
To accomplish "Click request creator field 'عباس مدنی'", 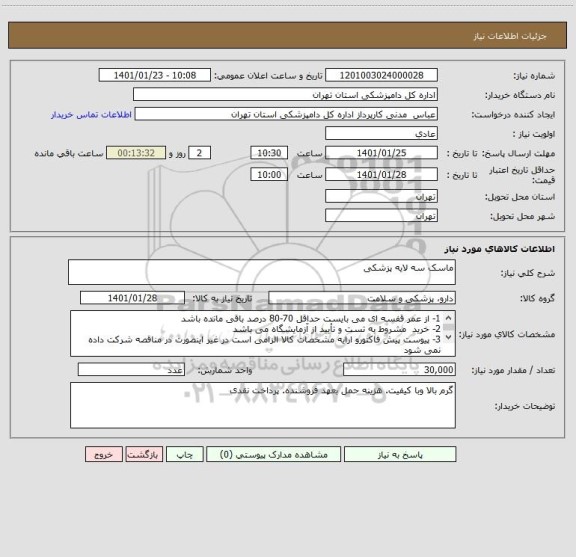I will point(286,114).
